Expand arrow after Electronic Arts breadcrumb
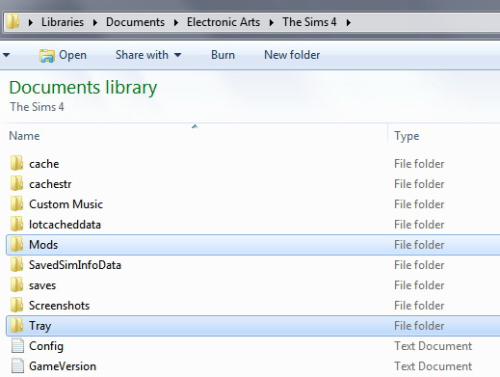 (x=271, y=23)
